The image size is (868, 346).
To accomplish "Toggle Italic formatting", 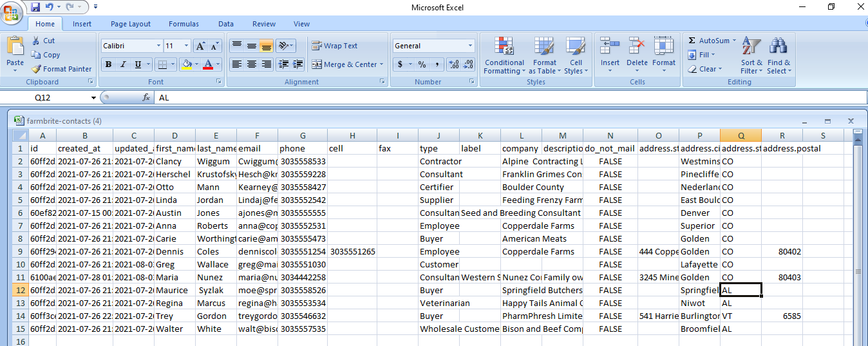I will pos(123,64).
